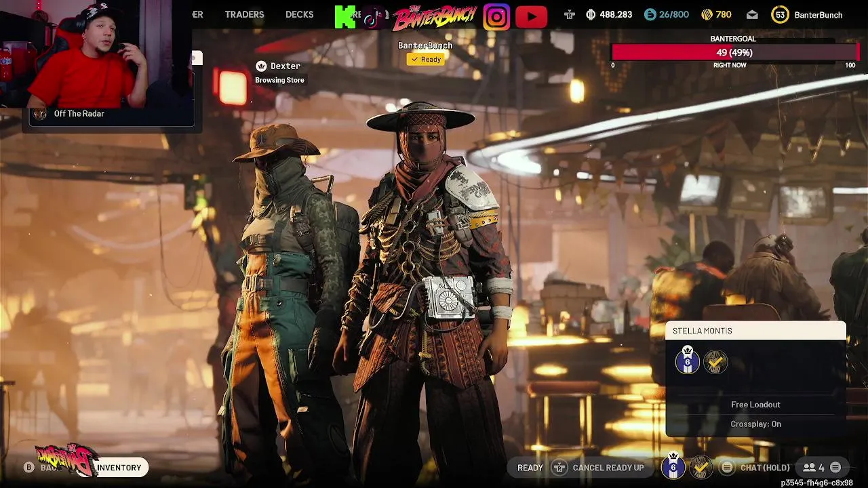Open CHAT (HOLD)
Image resolution: width=868 pixels, height=488 pixels.
[765, 468]
